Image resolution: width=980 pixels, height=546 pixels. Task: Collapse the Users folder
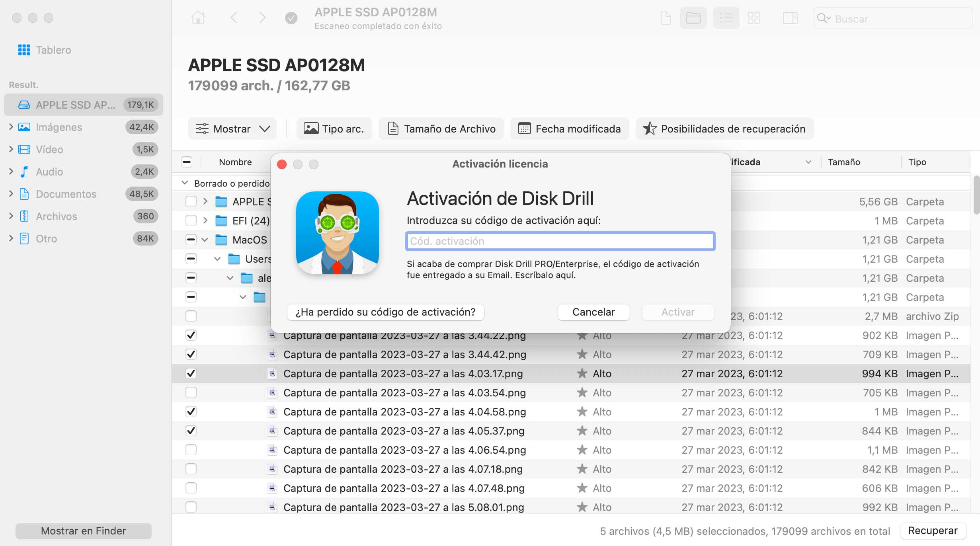click(x=217, y=259)
